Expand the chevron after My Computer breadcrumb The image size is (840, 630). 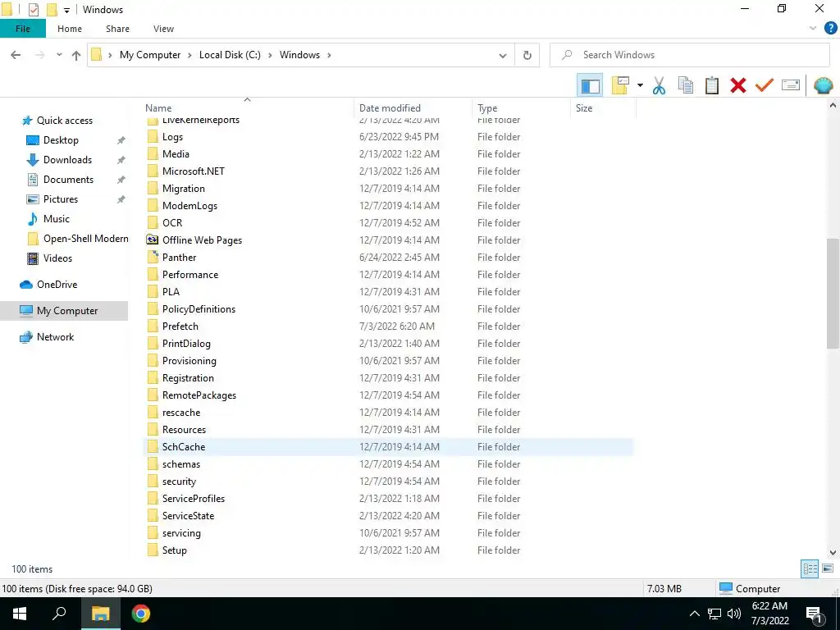189,55
